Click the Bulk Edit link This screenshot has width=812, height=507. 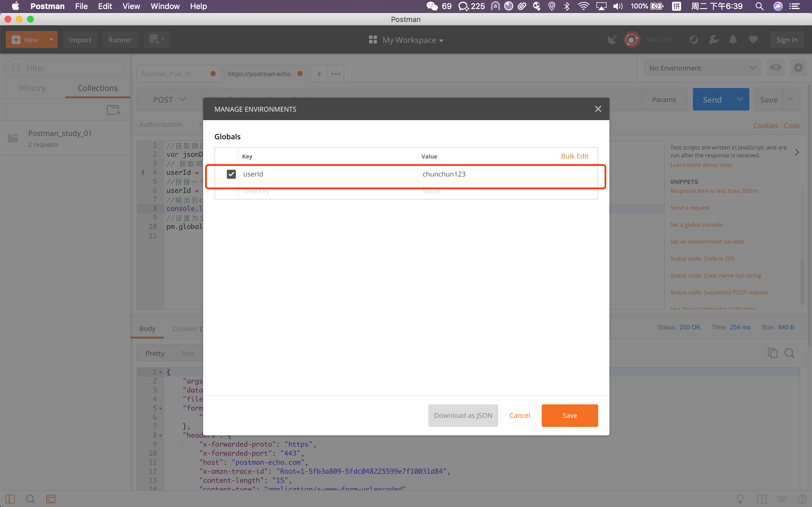point(574,156)
